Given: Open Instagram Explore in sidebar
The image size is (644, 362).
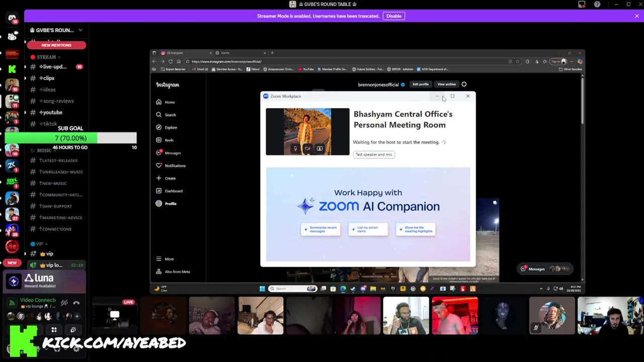Looking at the screenshot, I should [x=167, y=127].
